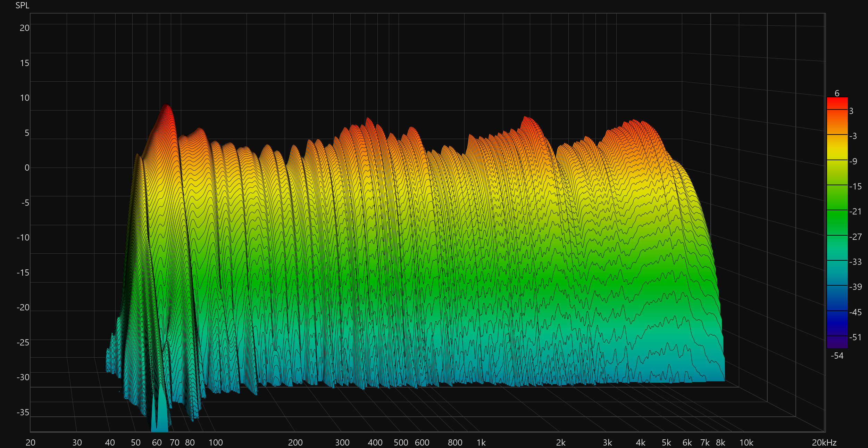Click the 0 dB label on the SPL axis
Screen dimensions: 868x448
click(27, 168)
